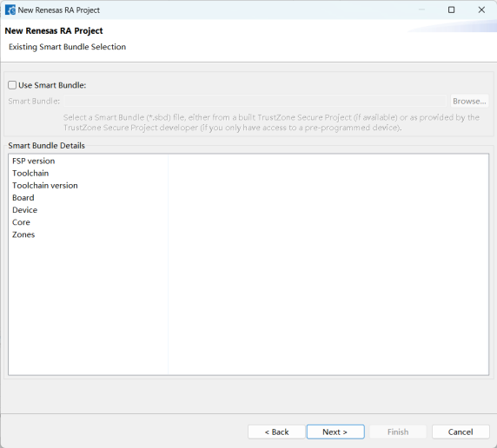Minimize the wizard window
This screenshot has width=497, height=448.
[421, 10]
